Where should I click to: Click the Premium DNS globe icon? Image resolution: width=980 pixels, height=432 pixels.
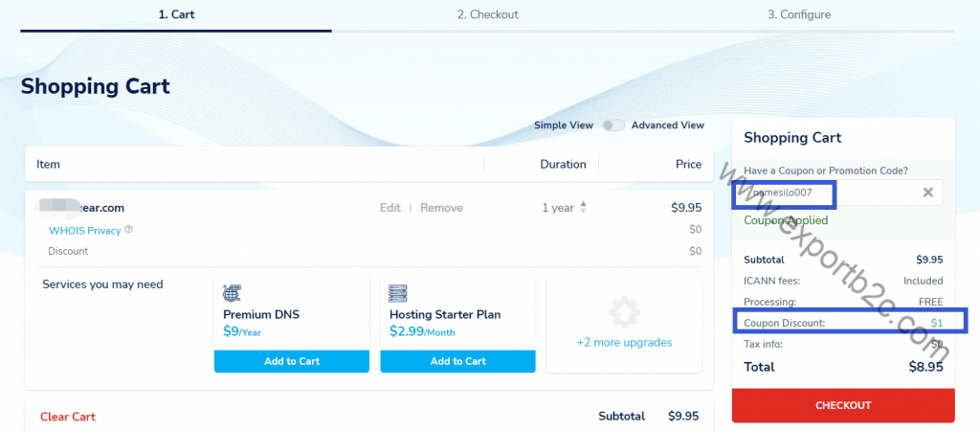pyautogui.click(x=232, y=293)
